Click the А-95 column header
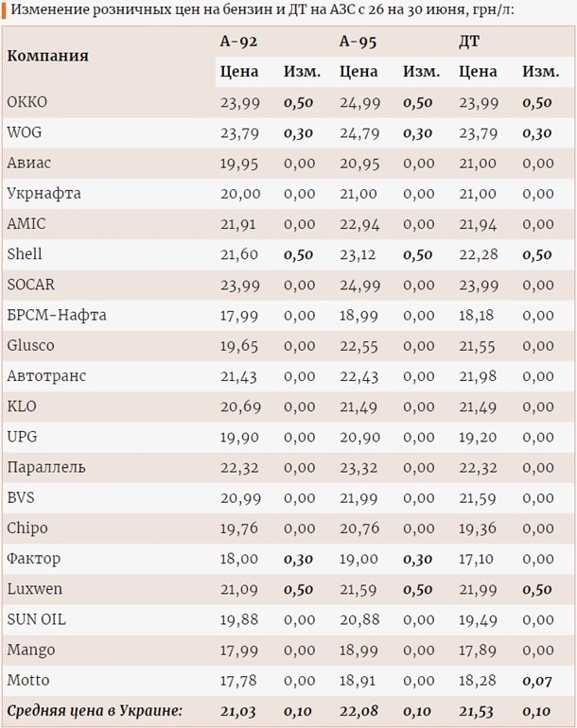The width and height of the screenshot is (577, 728). coord(358,42)
